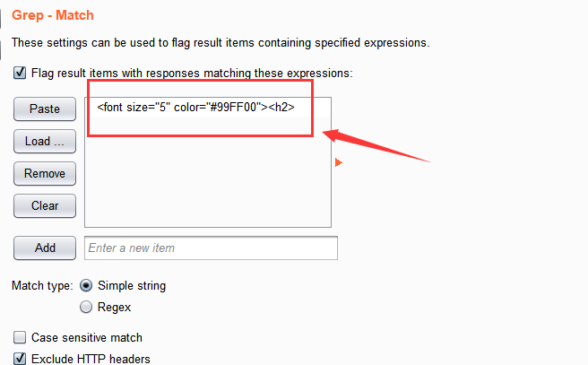
Task: Clear all expressions with the Clear button
Action: (45, 206)
